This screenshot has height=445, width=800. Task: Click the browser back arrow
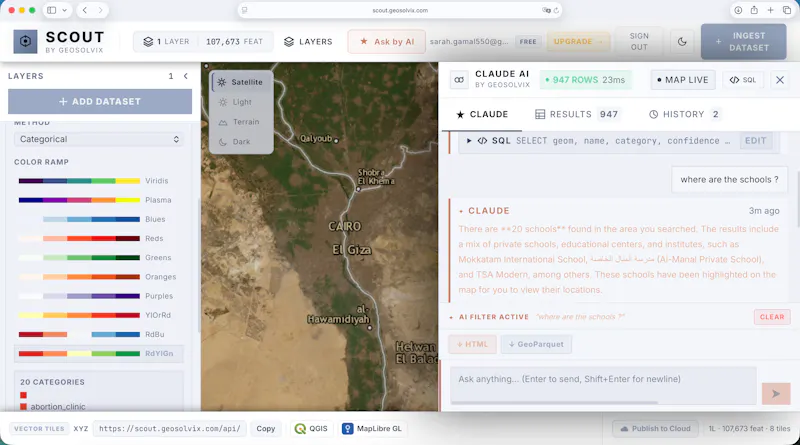coord(85,10)
